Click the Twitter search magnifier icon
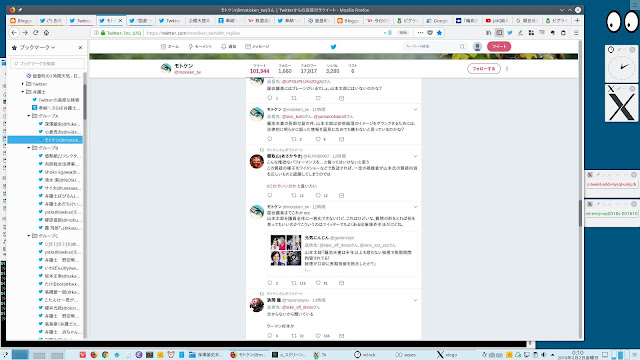This screenshot has height=360, width=640. (462, 47)
